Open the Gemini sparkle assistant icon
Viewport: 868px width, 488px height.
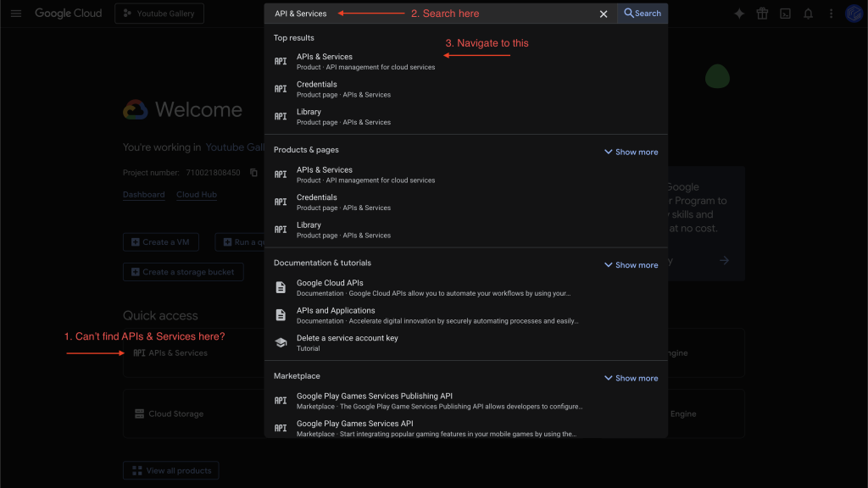[x=739, y=14]
